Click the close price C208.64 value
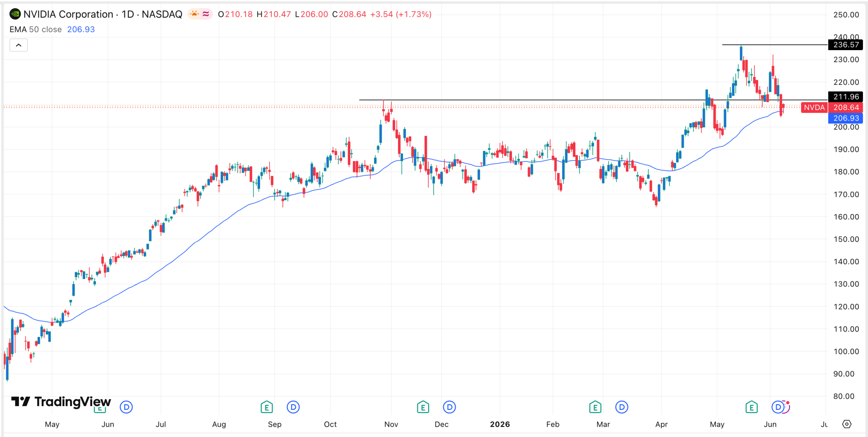Screen dimensions: 868x437 349,14
